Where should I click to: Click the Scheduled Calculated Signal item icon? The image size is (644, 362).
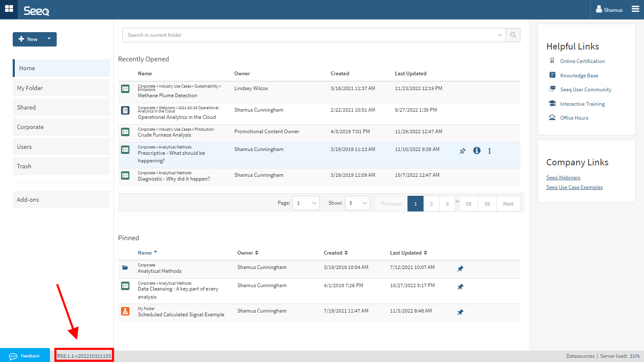[x=125, y=311]
